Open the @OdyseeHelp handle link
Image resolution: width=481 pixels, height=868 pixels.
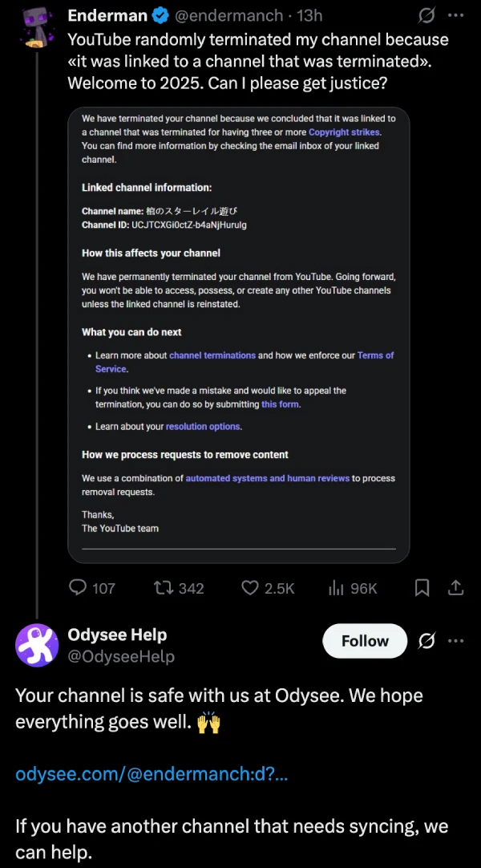pyautogui.click(x=121, y=656)
